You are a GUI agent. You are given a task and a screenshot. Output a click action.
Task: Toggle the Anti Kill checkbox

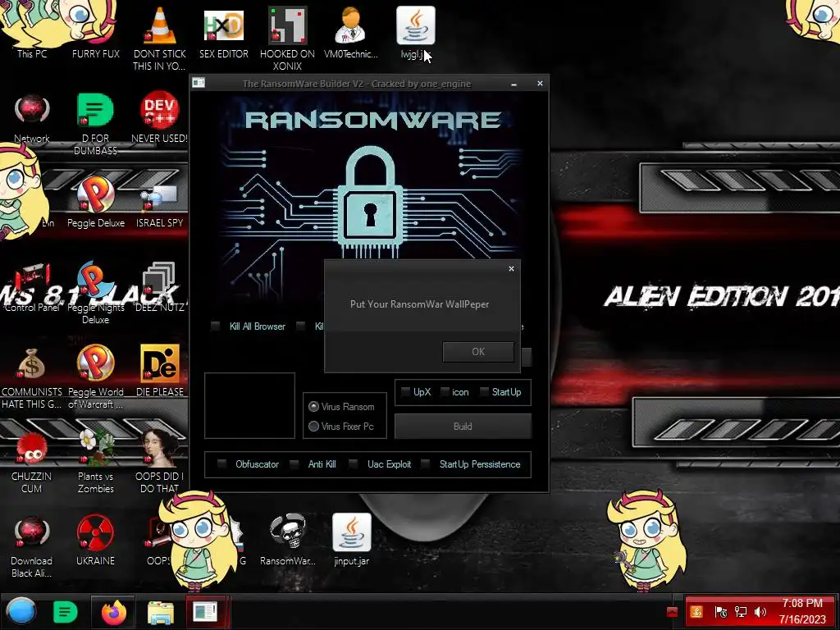click(x=294, y=464)
